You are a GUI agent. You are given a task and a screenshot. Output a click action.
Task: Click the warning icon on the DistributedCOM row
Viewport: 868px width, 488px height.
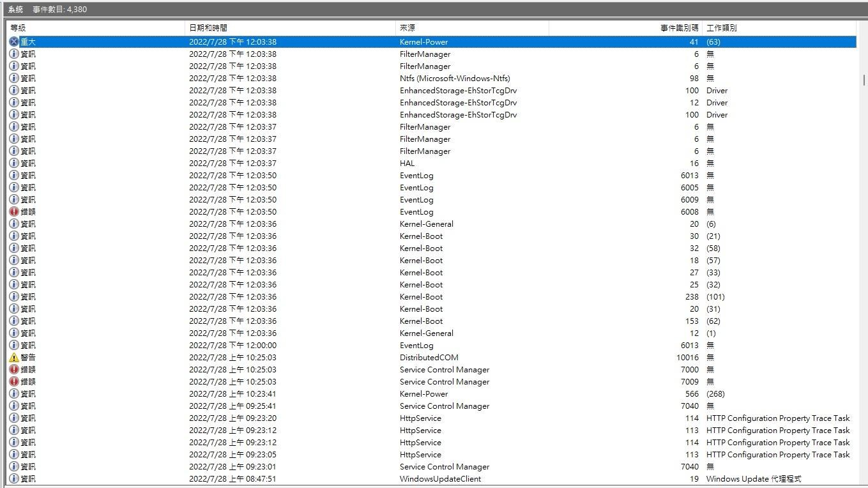point(14,358)
